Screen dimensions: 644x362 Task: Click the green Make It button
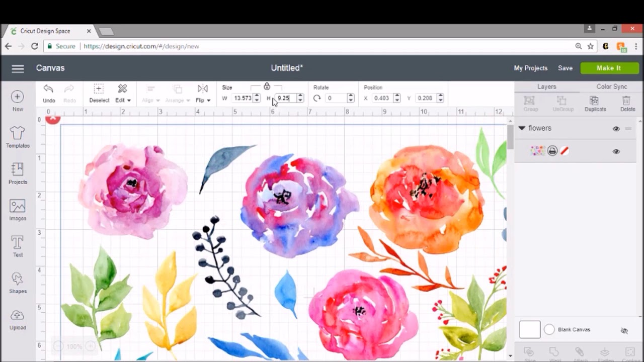[609, 68]
